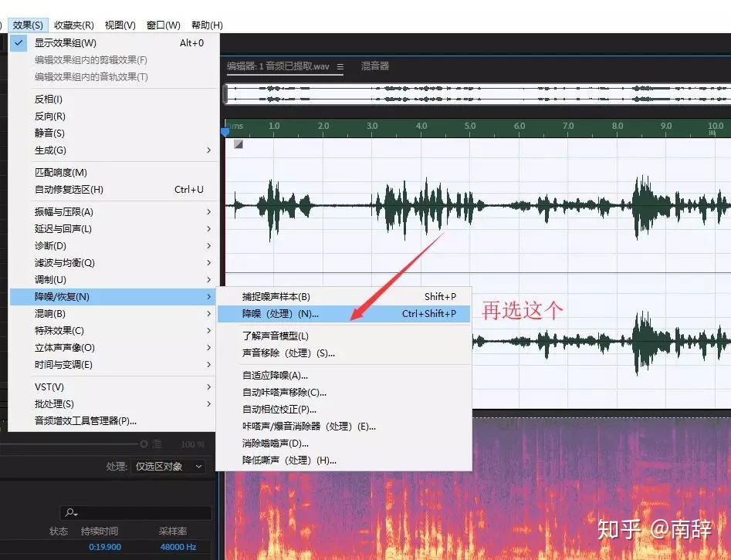The height and width of the screenshot is (560, 731).
Task: Open the editor panel hamburger menu icon
Action: coord(340,67)
